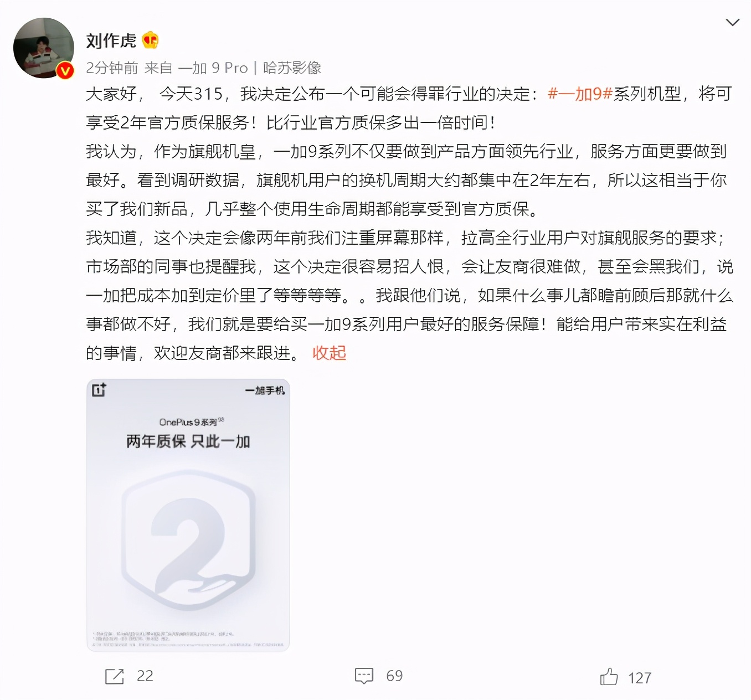
Task: Click the 2分钟前 timestamp
Action: [x=112, y=68]
